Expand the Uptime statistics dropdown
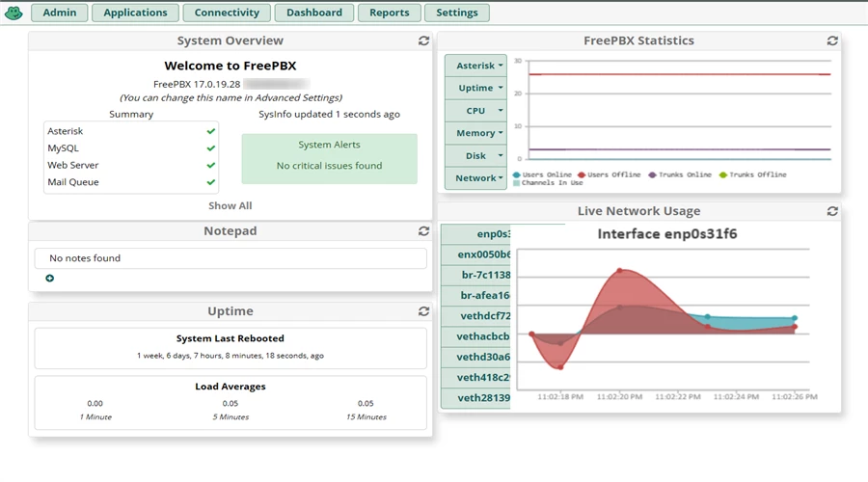The image size is (868, 482). pos(475,88)
